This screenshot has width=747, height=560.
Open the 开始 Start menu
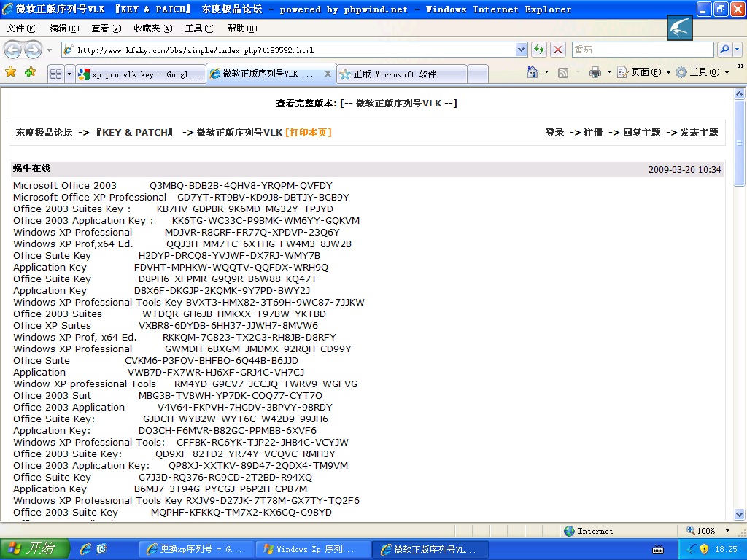(x=35, y=549)
